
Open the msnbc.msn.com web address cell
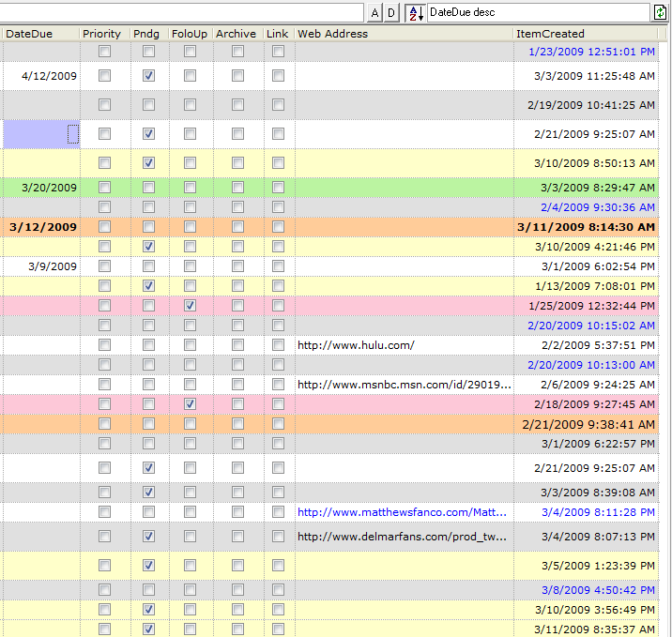click(x=405, y=385)
